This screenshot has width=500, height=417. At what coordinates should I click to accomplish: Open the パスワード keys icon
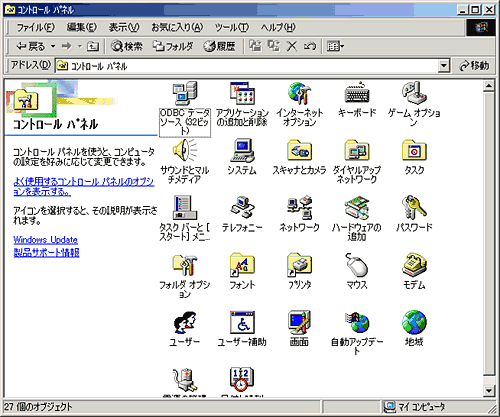[414, 208]
